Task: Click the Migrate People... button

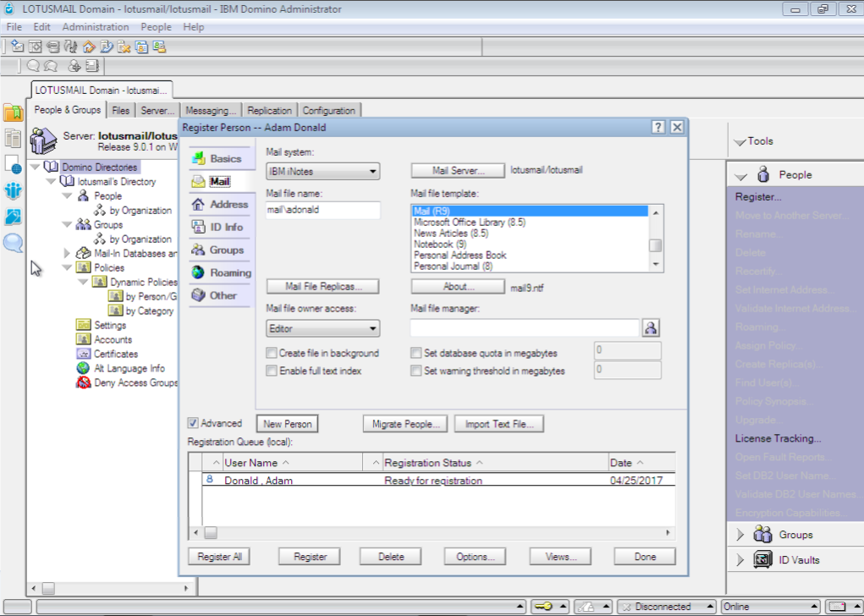Action: tap(405, 424)
